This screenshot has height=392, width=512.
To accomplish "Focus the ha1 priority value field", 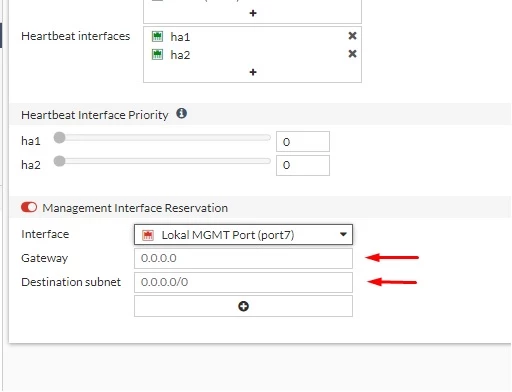I will click(x=303, y=142).
